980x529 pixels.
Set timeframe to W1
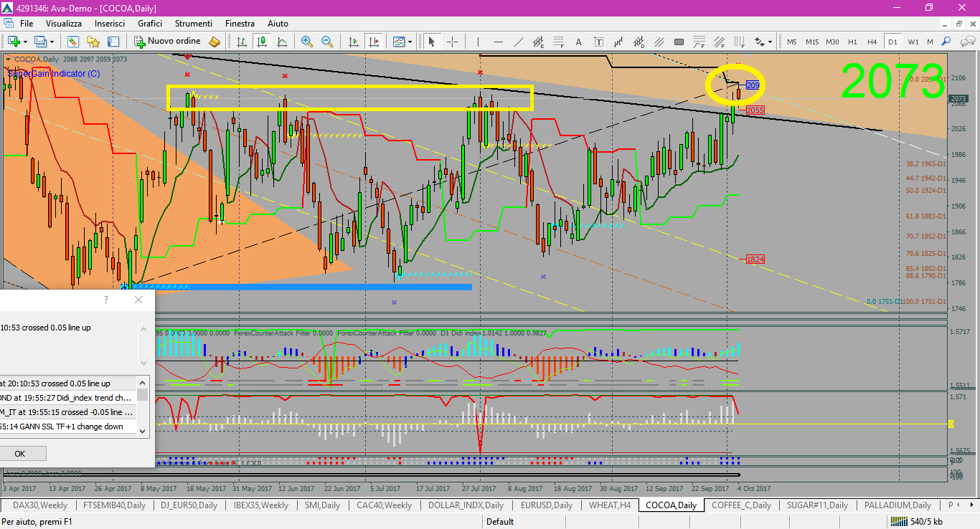[x=913, y=42]
